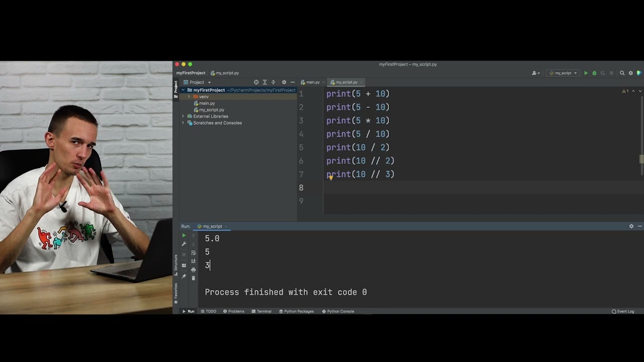
Task: Open Project panel options gear
Action: pyautogui.click(x=284, y=82)
